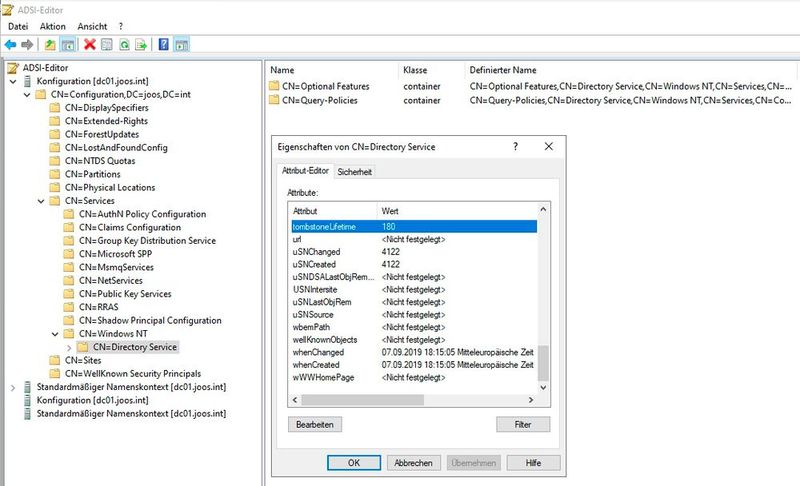Select CN=Shadow Principal Configuration tree item
The height and width of the screenshot is (486, 800).
tap(150, 320)
